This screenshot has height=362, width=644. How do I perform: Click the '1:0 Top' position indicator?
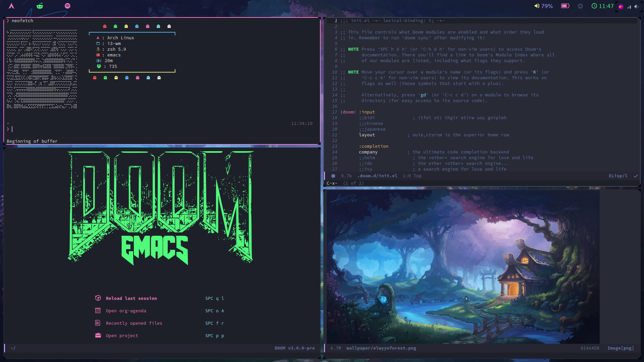click(x=412, y=176)
